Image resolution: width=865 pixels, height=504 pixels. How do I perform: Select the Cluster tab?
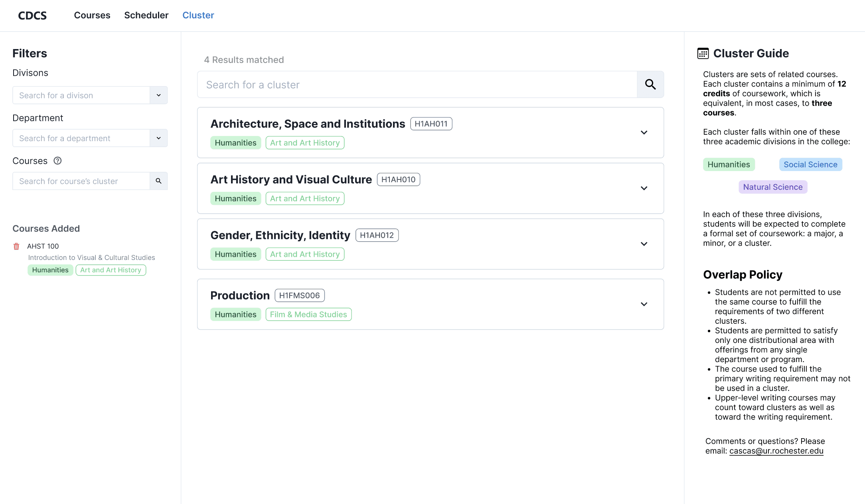pyautogui.click(x=198, y=15)
